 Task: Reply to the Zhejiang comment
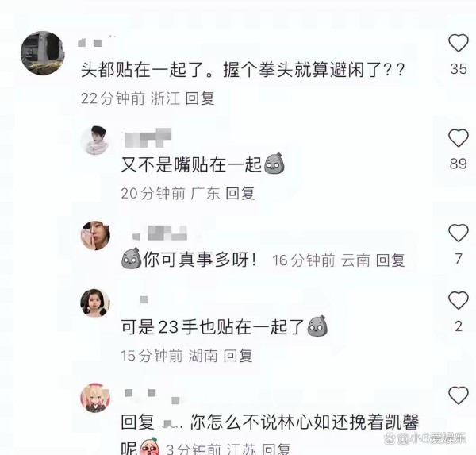[200, 98]
